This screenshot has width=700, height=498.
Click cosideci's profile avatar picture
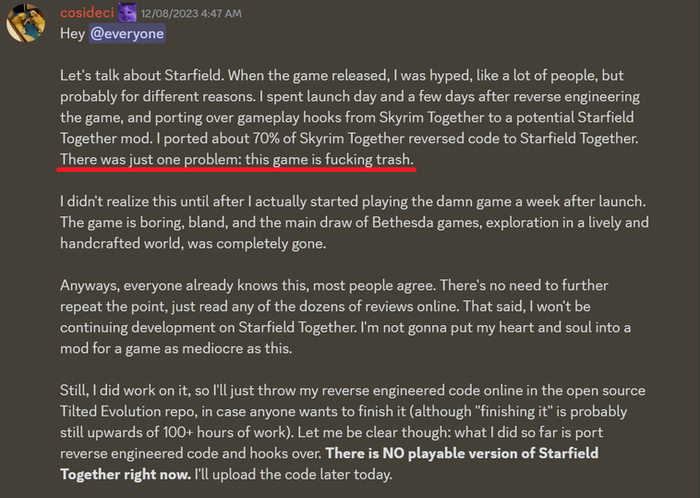click(x=26, y=21)
